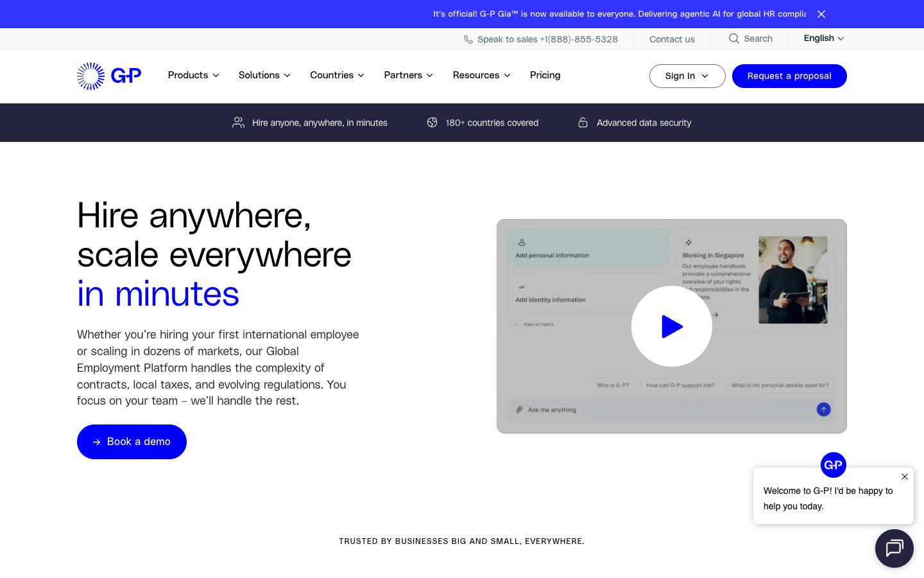This screenshot has width=924, height=578.
Task: Click the Ask me anything field
Action: pos(672,409)
